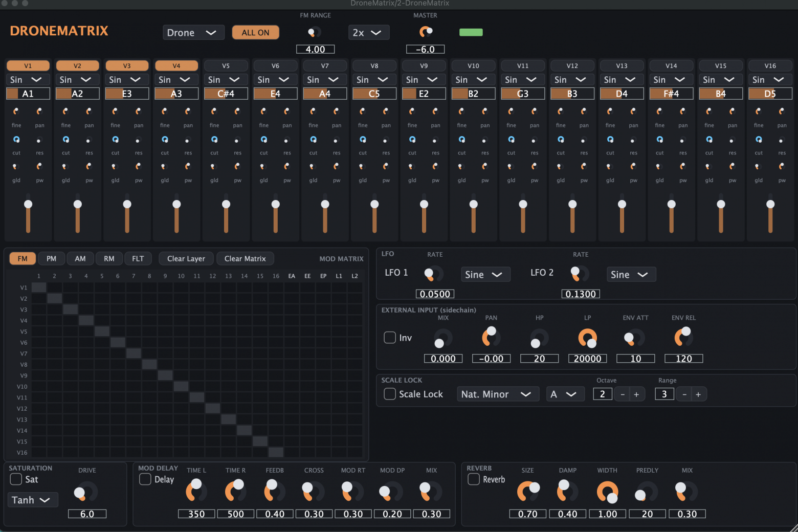Switch to the FLT matrix tab
This screenshot has width=798, height=532.
click(138, 259)
